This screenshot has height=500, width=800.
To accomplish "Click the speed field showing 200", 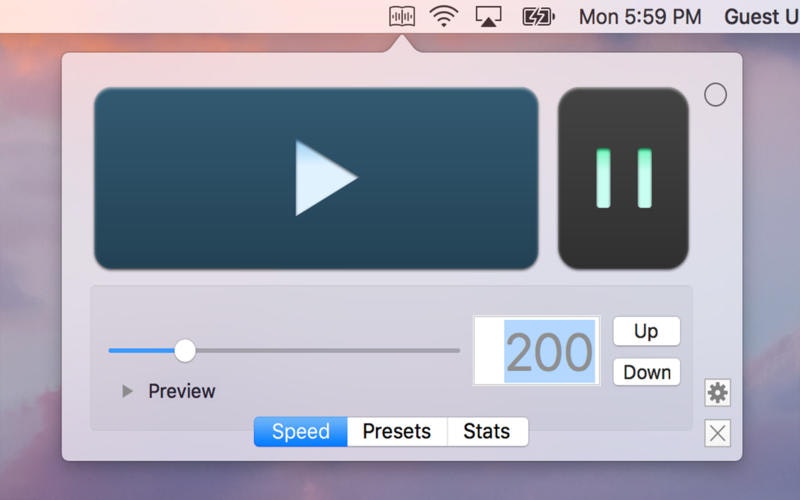I will pos(537,351).
